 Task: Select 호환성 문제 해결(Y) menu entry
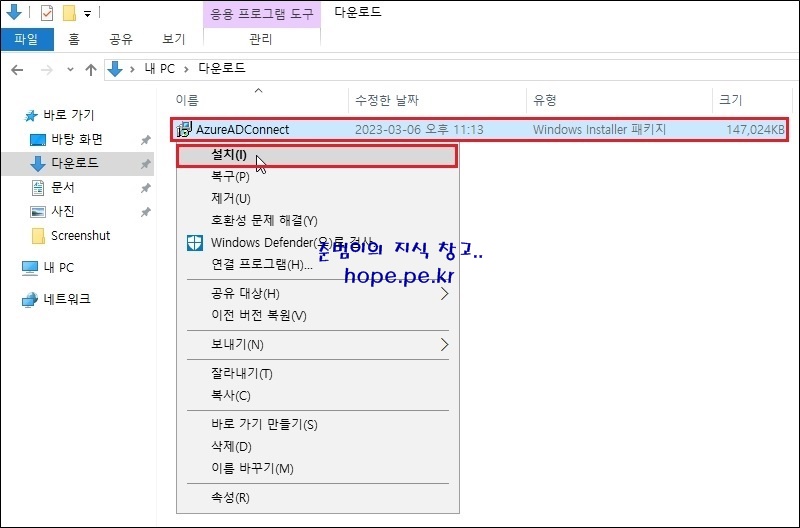(317, 220)
